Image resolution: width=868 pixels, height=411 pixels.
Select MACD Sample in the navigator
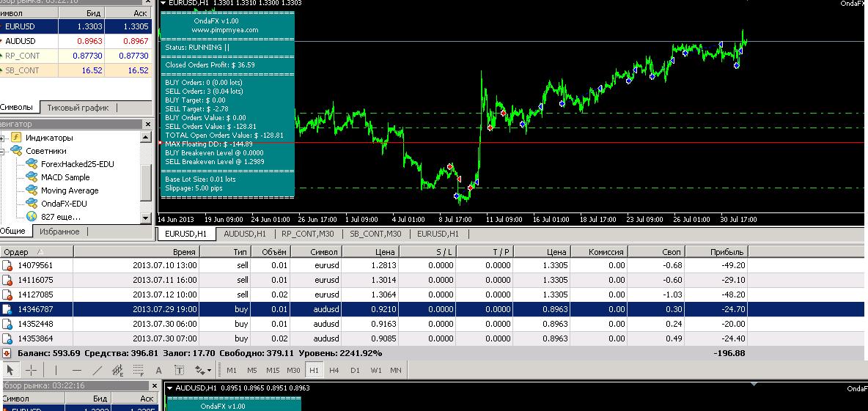tap(65, 177)
